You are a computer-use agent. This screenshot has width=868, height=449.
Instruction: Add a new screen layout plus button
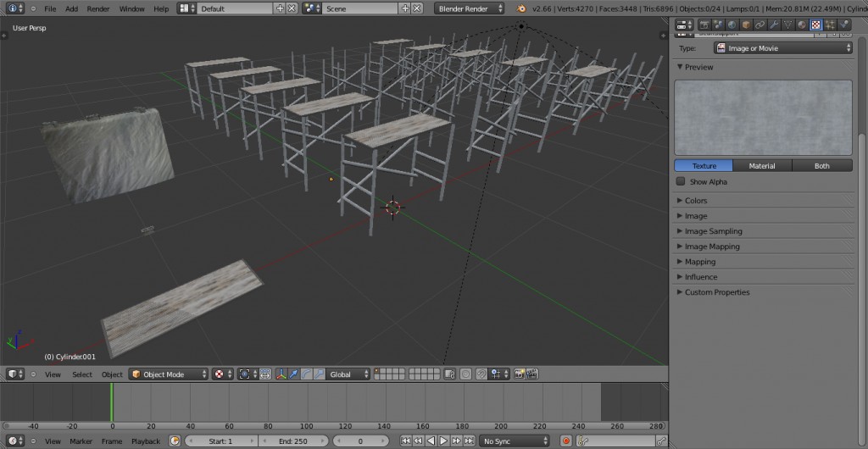[280, 8]
